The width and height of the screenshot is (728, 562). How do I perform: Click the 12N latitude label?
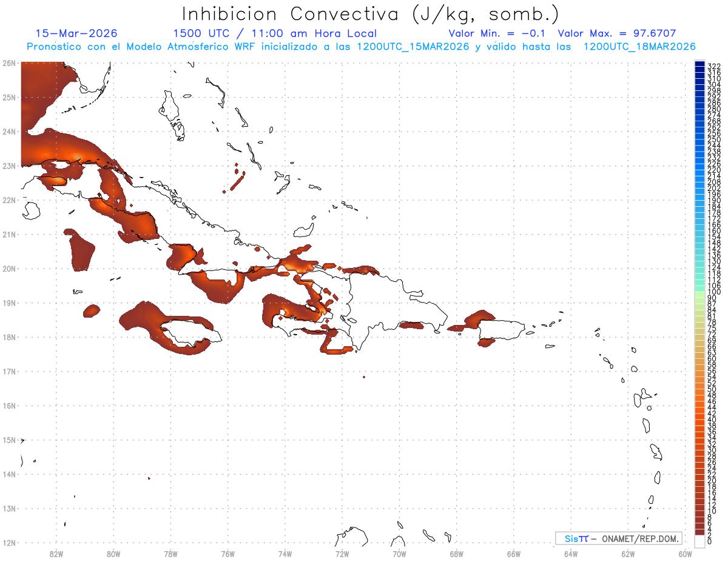click(9, 543)
